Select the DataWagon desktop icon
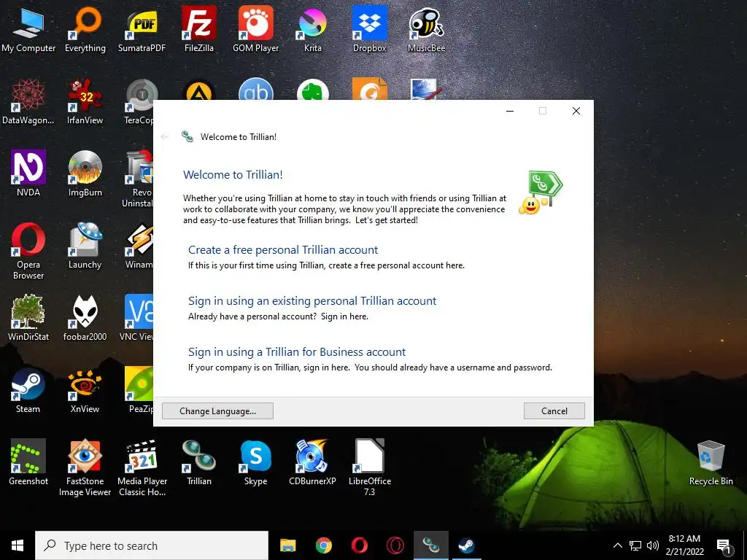The width and height of the screenshot is (747, 560). (x=28, y=102)
